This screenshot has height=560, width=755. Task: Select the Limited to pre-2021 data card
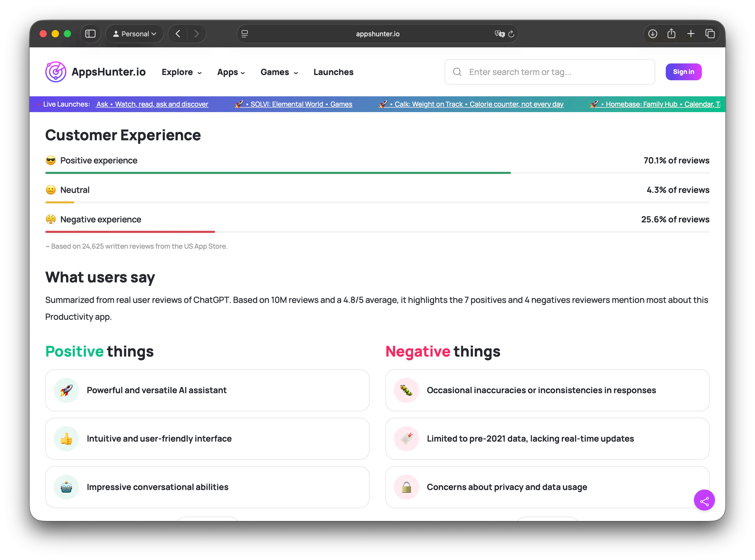pos(547,439)
